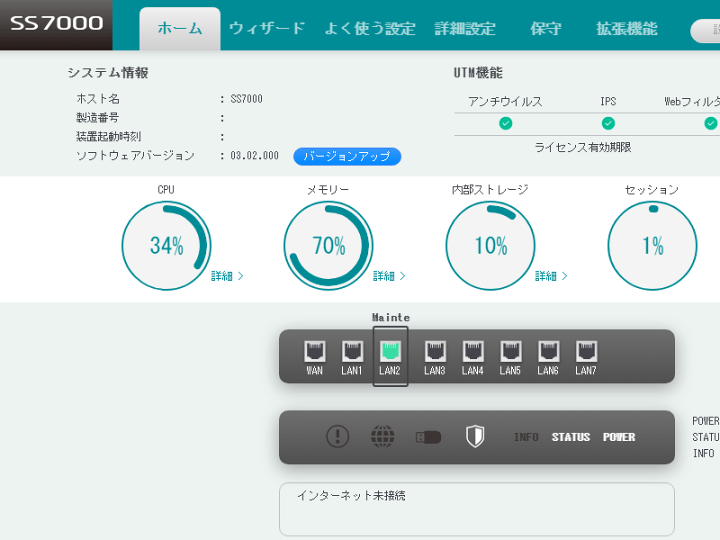Click the 内部ストレージ 10% gauge

point(491,246)
